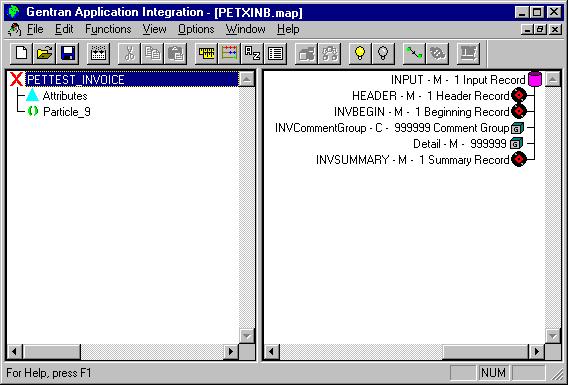Image resolution: width=568 pixels, height=385 pixels.
Task: Click the scissors Cut icon
Action: (129, 54)
